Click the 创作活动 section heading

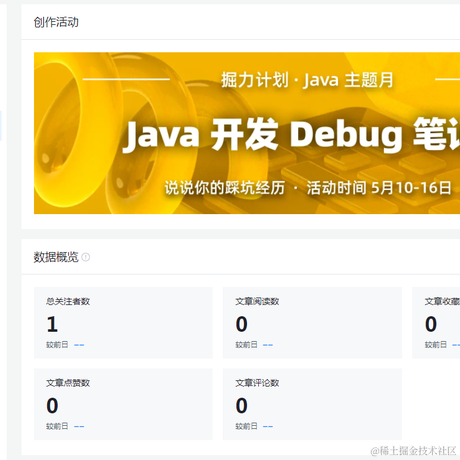click(56, 22)
